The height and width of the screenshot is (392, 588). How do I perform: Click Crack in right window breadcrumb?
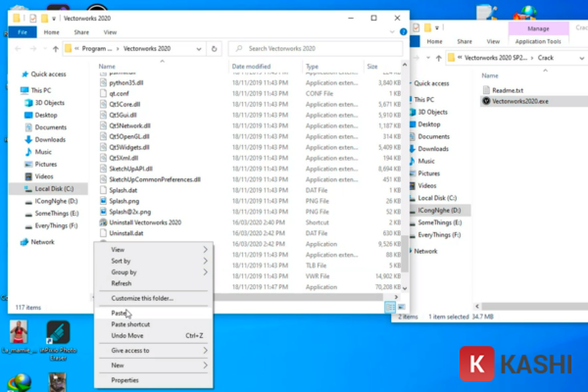point(545,58)
